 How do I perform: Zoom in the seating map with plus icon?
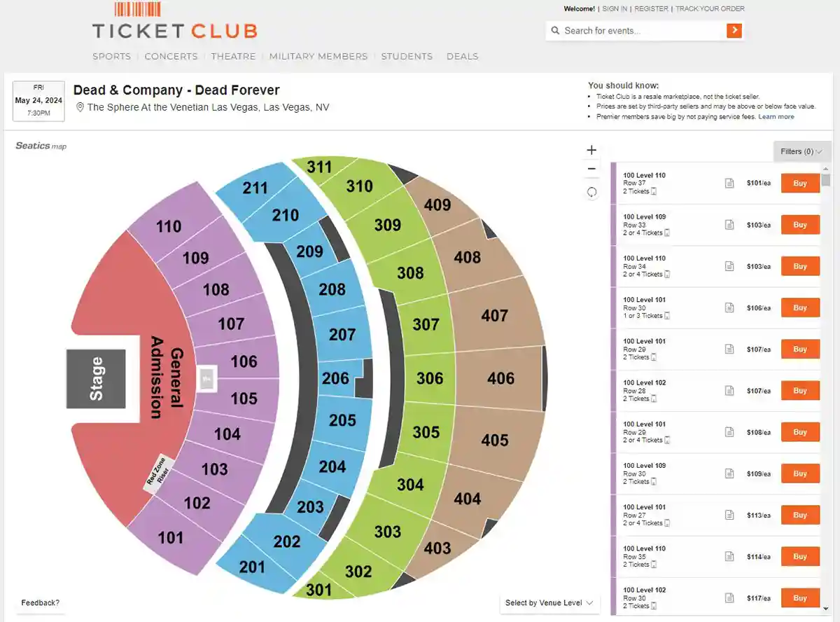(591, 150)
